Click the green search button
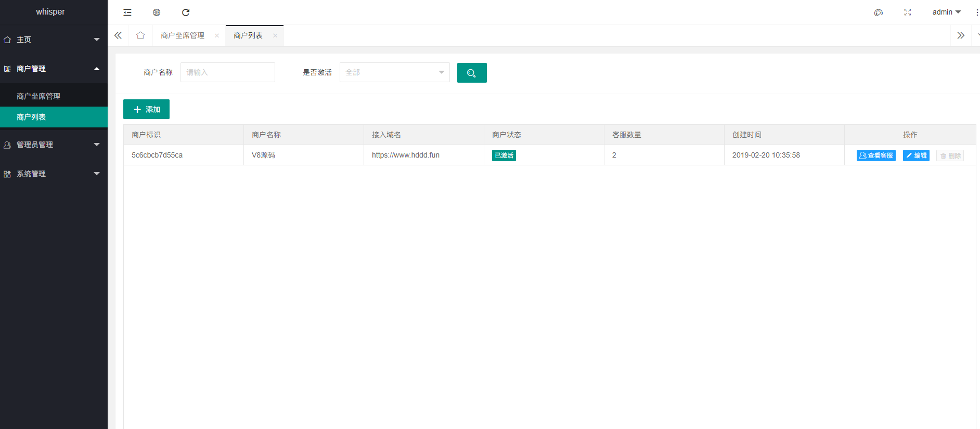Screen dimensions: 980x429 pos(472,73)
